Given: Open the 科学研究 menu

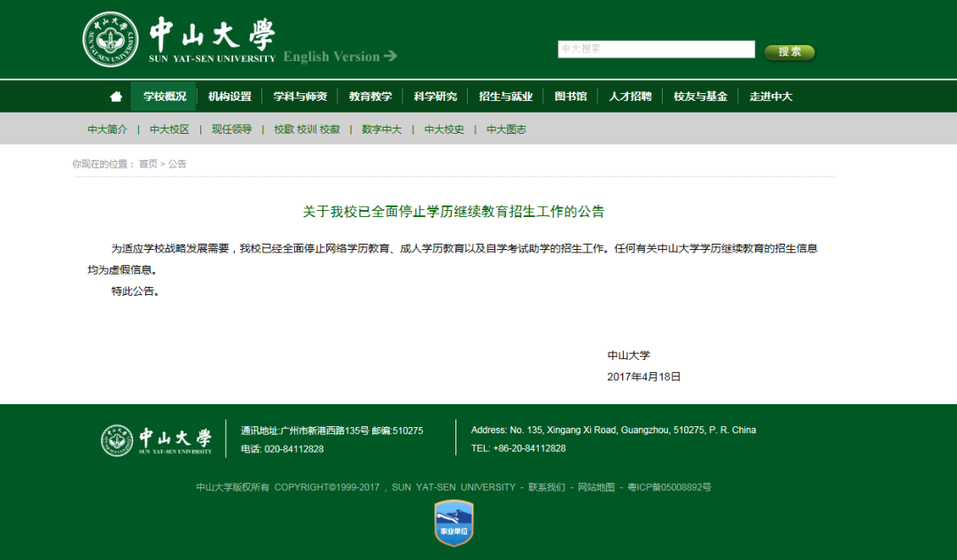Looking at the screenshot, I should (x=435, y=97).
